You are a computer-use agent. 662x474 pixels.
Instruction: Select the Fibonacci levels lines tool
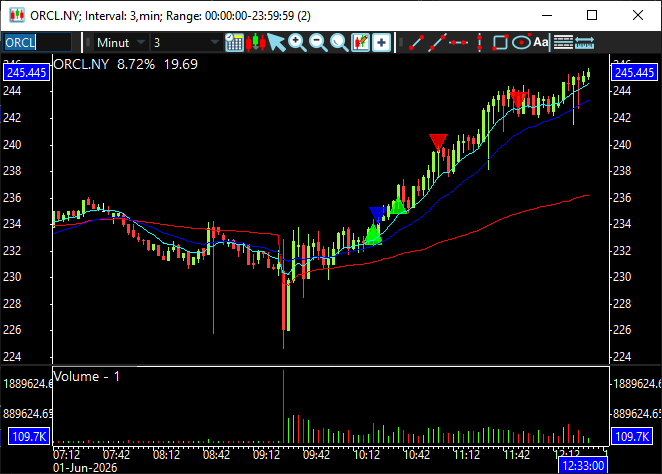(x=563, y=43)
